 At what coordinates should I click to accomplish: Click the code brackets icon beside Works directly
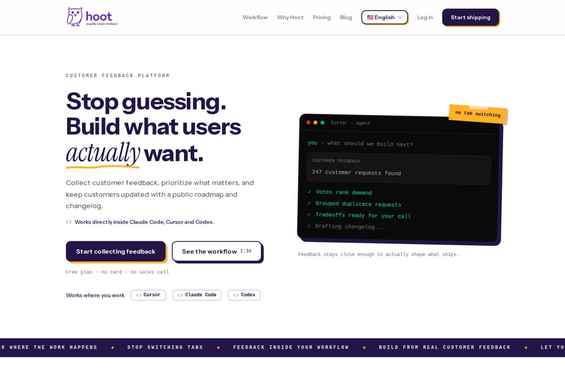69,222
